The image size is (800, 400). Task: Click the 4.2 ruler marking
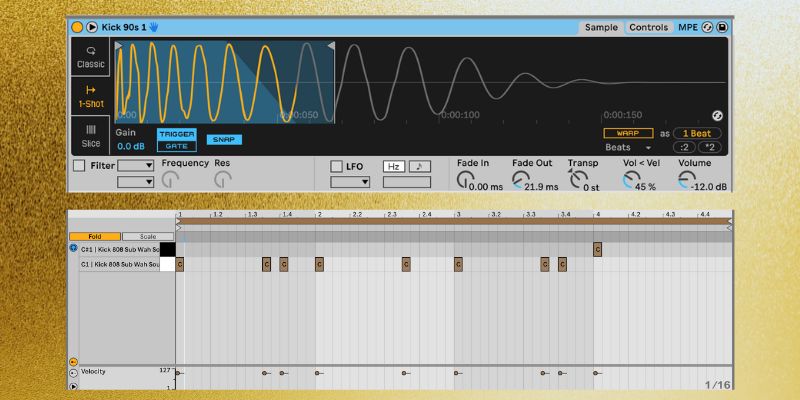click(x=635, y=215)
